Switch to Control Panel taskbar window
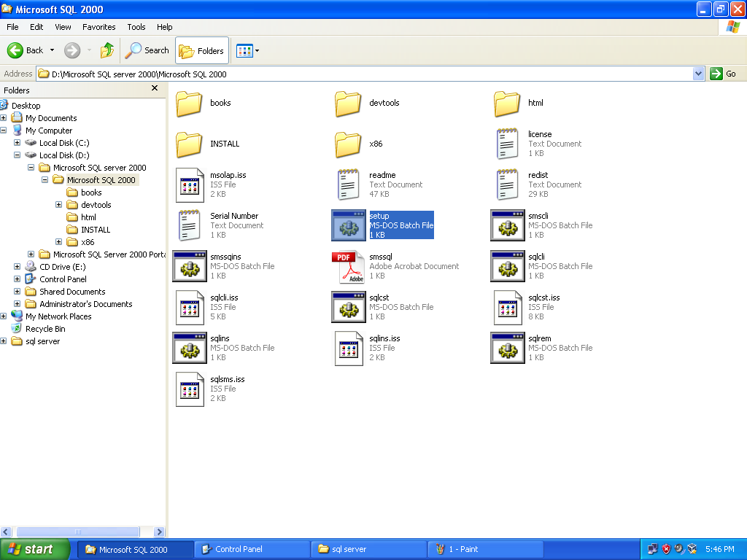The width and height of the screenshot is (747, 560). 252,549
